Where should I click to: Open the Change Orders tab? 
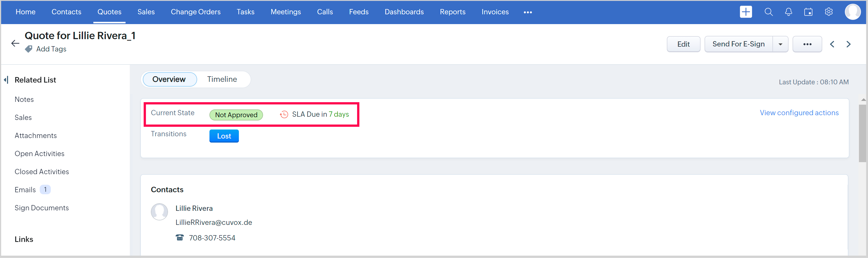coord(195,12)
